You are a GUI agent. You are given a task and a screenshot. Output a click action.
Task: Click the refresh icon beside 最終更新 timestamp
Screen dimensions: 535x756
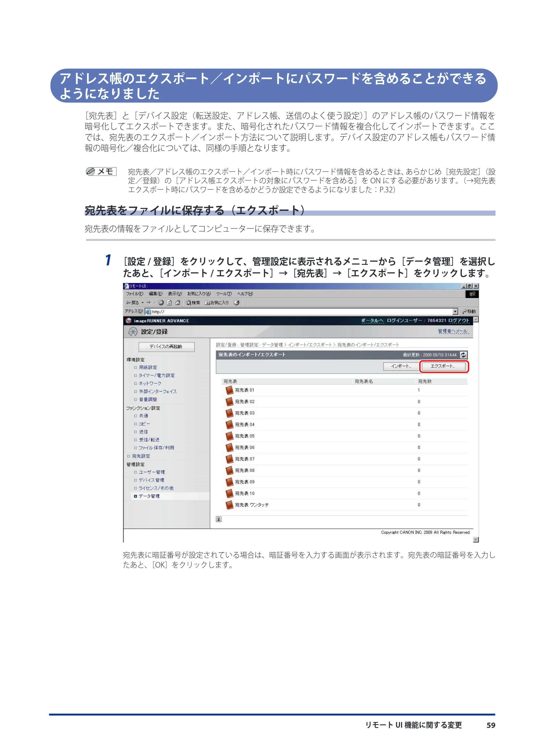coord(463,355)
